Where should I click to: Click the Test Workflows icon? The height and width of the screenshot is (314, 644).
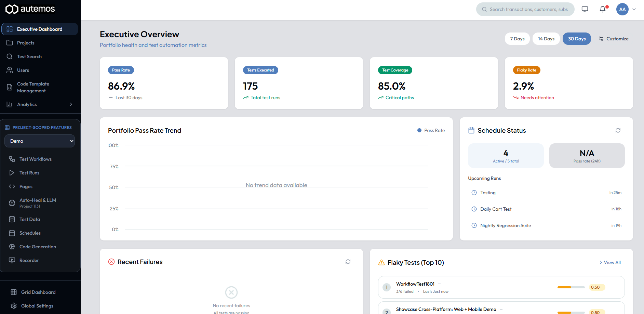pos(12,159)
